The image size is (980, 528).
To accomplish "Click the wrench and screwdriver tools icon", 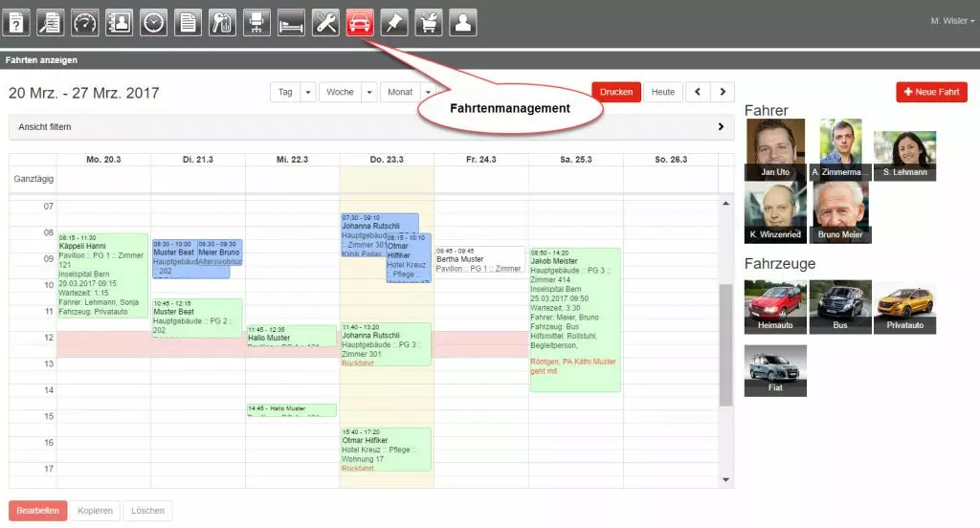I will pyautogui.click(x=325, y=22).
